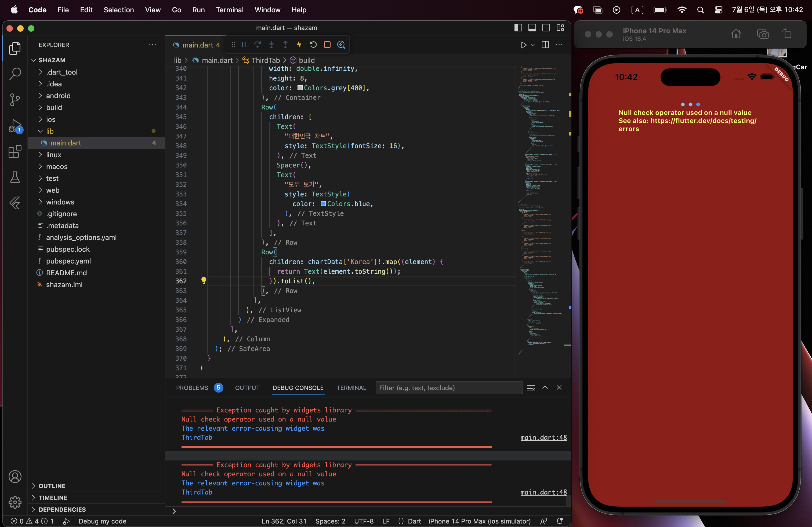Open the Manage gear menu
Screen dimensions: 812x527
tap(15, 502)
